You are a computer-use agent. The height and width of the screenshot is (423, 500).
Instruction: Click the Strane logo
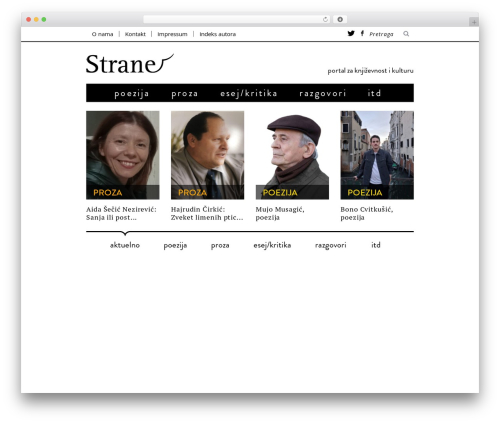click(x=130, y=64)
